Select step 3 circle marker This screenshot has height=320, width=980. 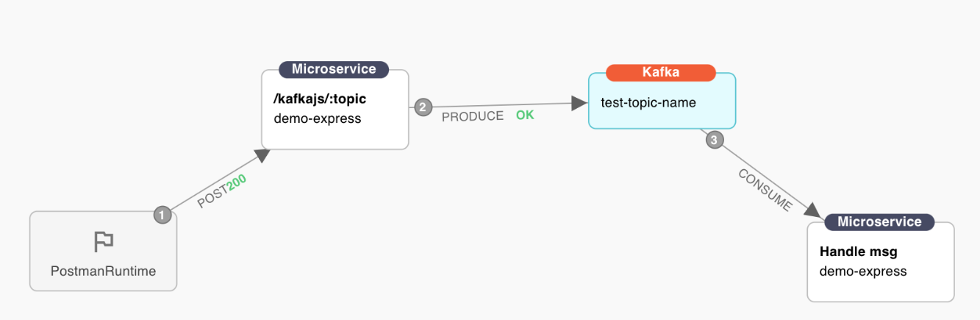715,139
